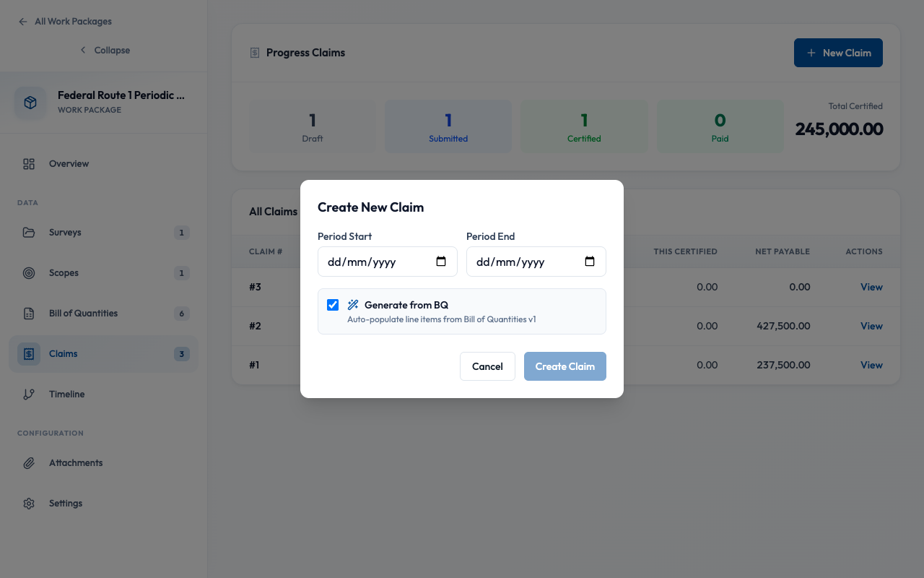Click the Scopes target icon
This screenshot has width=924, height=578.
pos(29,273)
